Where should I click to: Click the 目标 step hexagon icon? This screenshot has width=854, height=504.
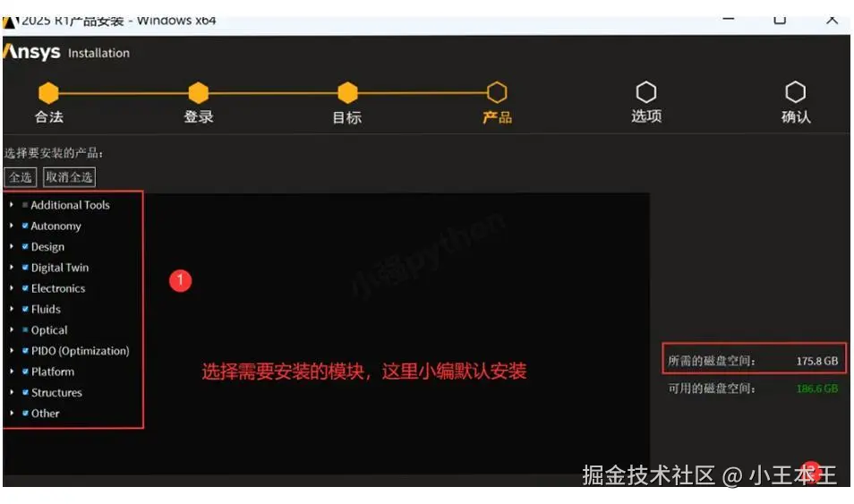point(347,92)
